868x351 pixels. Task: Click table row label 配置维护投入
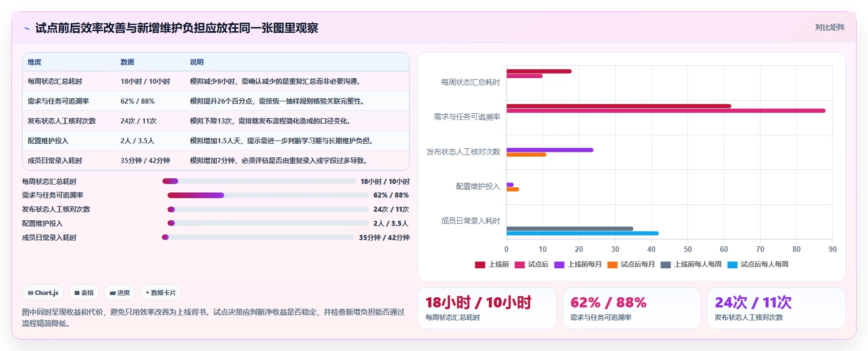point(48,141)
